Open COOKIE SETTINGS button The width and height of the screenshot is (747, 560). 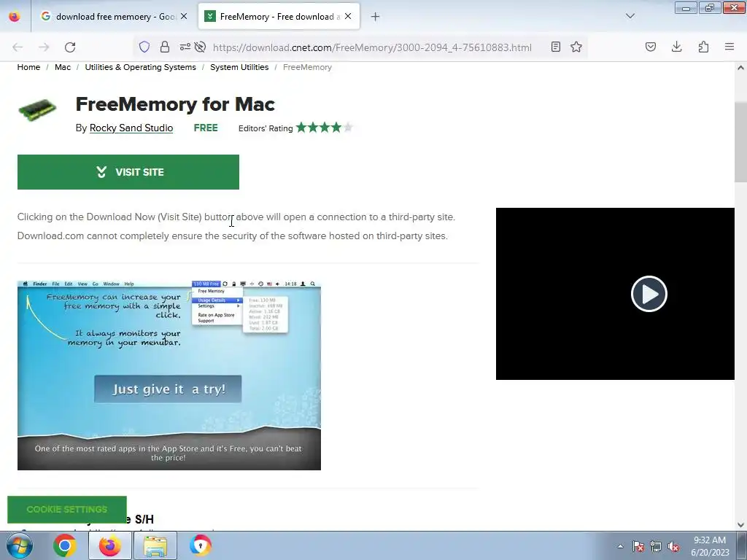67,510
